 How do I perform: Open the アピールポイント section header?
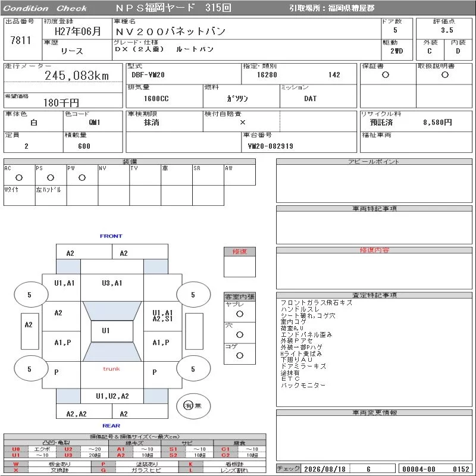[374, 161]
